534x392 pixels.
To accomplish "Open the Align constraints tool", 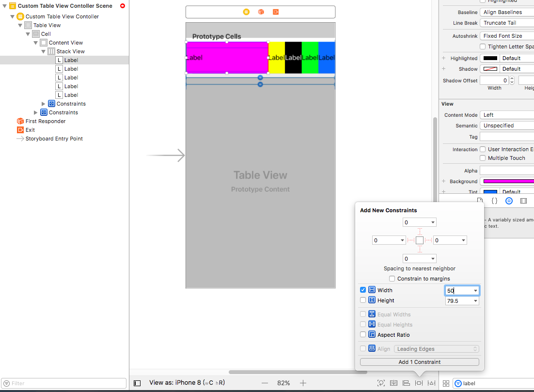I will tap(407, 383).
